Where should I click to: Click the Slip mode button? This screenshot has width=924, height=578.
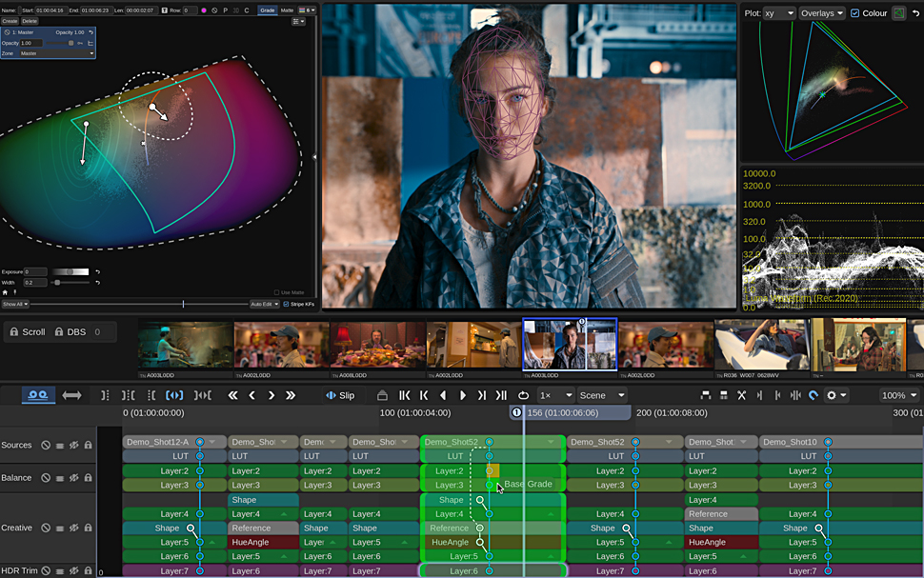[339, 395]
